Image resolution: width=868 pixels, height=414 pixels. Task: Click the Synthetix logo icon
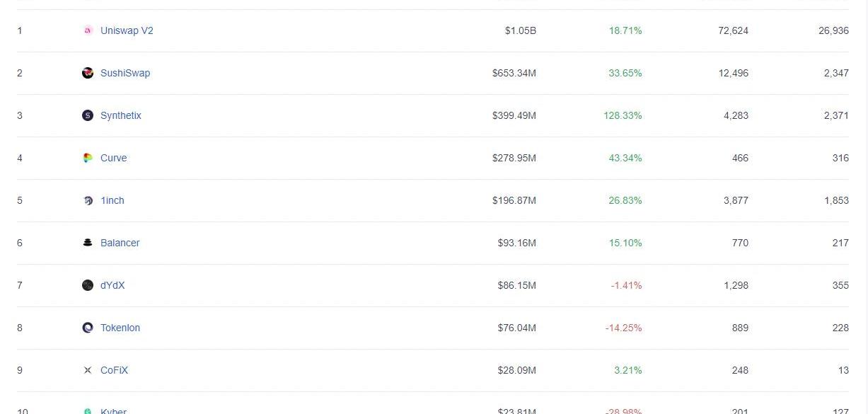click(x=88, y=115)
